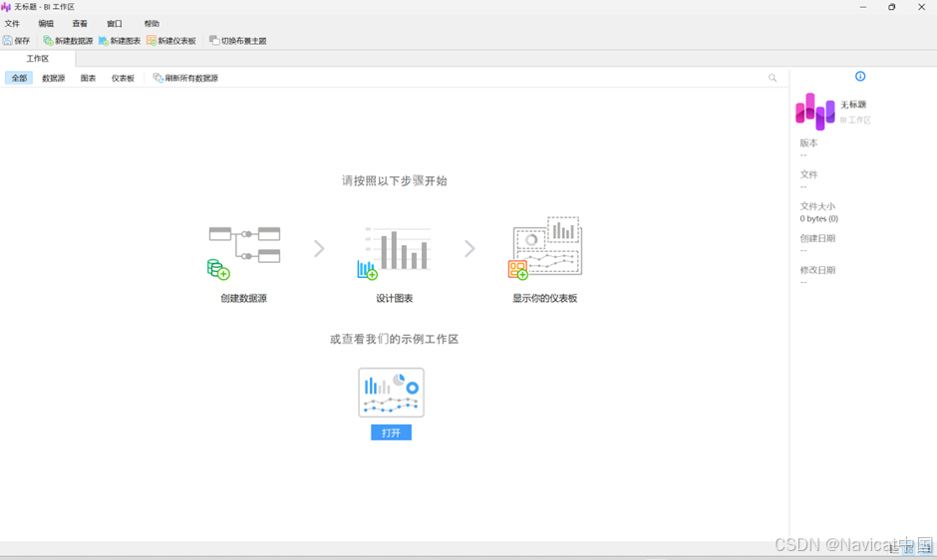The height and width of the screenshot is (560, 937).
Task: Open the 窗口 menu
Action: pyautogui.click(x=115, y=23)
